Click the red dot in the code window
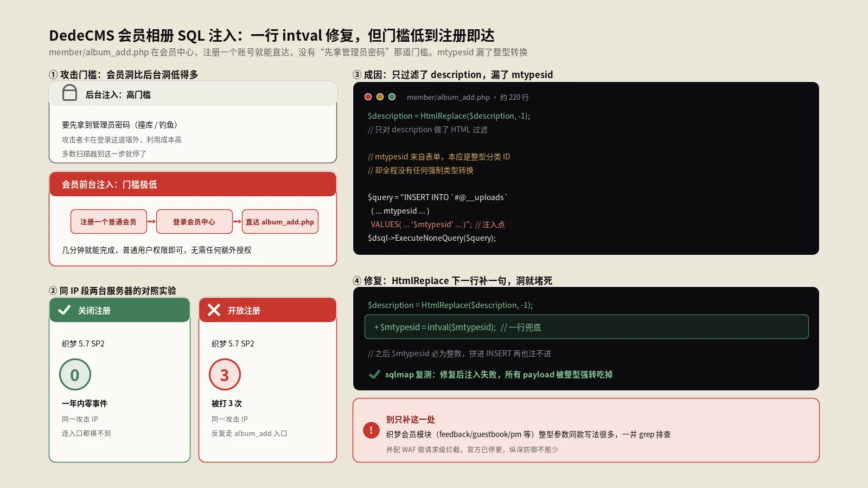Viewport: 868px width, 488px height. click(x=368, y=97)
